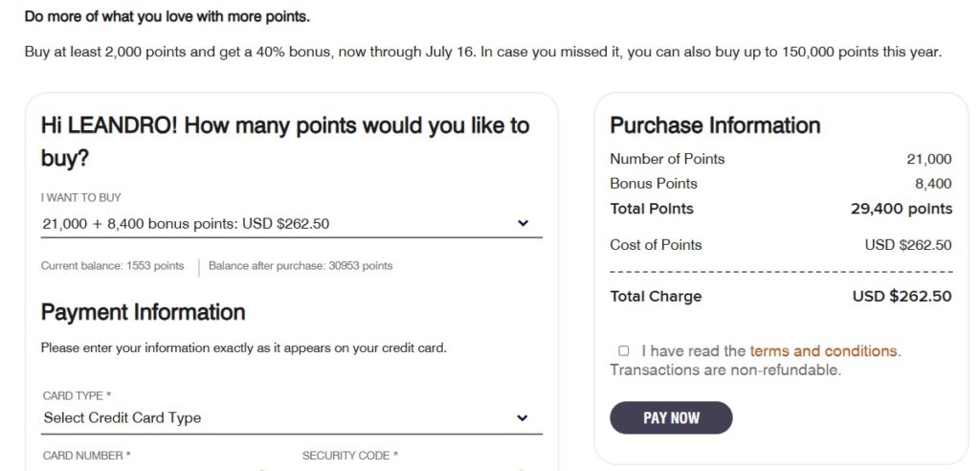Click the Total Charge USD $262.50 amount
The width and height of the screenshot is (980, 471).
pos(902,297)
